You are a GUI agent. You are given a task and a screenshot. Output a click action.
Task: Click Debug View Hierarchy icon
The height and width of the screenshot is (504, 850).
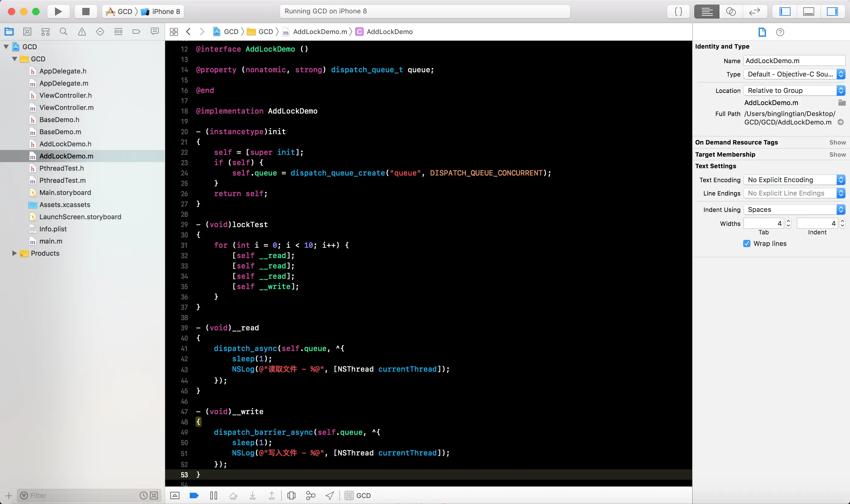(x=291, y=495)
